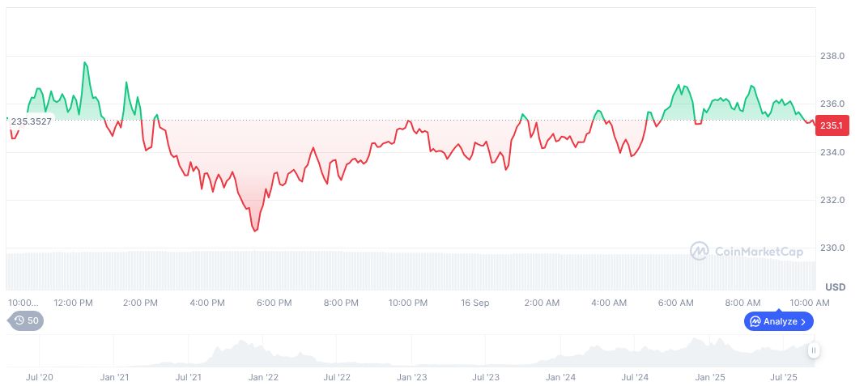Click the lowest red dip on the price line
This screenshot has height=386, width=868.
(x=255, y=231)
